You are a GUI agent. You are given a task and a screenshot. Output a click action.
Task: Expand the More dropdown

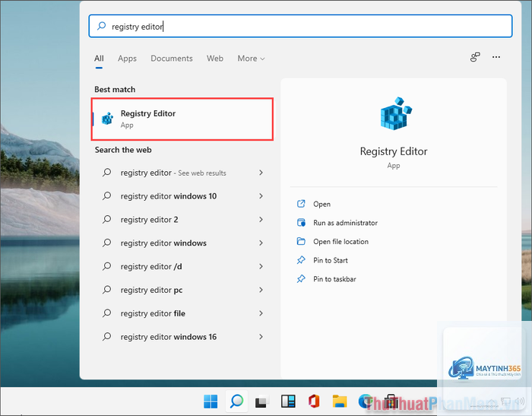pos(251,59)
